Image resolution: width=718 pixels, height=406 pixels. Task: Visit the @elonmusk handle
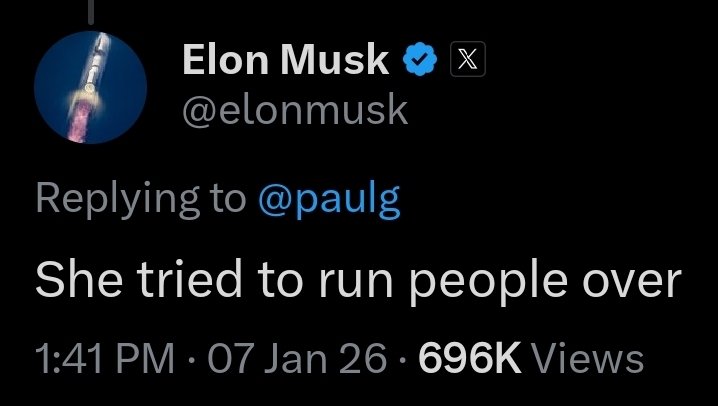(x=294, y=110)
